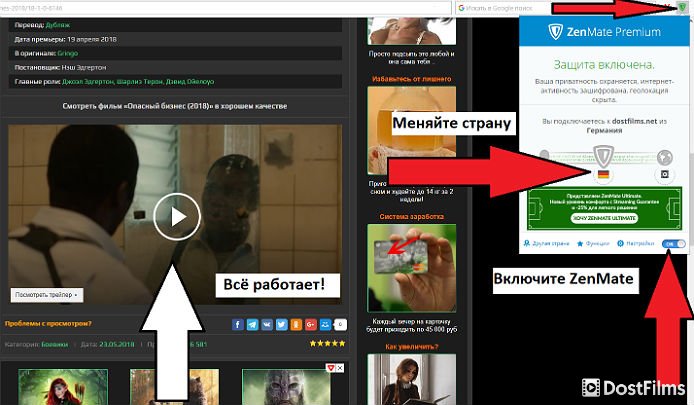Click the red ad-choices icon on the banner
Image resolution: width=694 pixels, height=405 pixels.
pyautogui.click(x=331, y=368)
